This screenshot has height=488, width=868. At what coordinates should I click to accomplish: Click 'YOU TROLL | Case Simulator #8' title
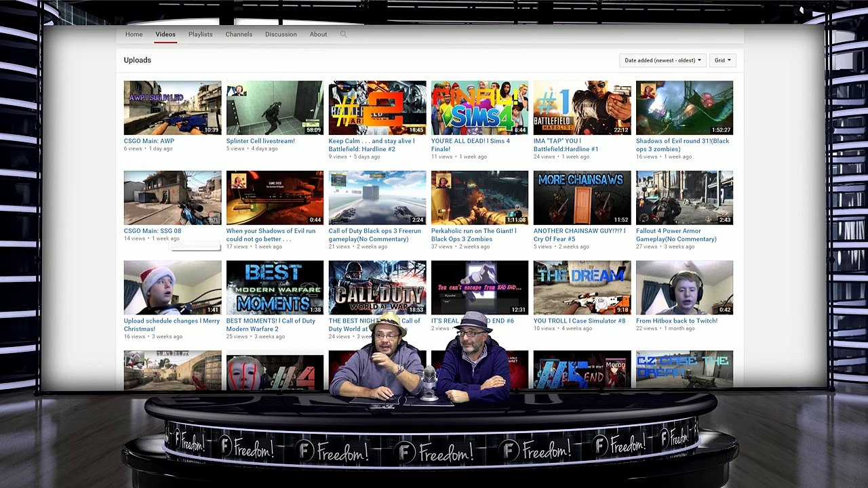pyautogui.click(x=580, y=321)
